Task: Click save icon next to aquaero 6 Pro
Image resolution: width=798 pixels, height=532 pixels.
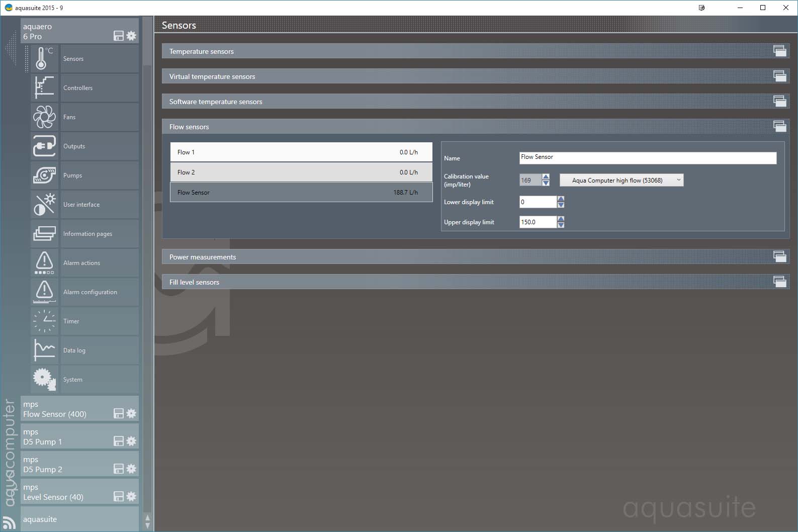Action: click(119, 36)
